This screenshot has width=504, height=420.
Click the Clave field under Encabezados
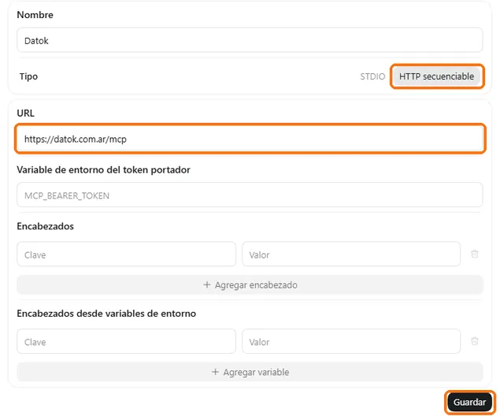tap(126, 255)
